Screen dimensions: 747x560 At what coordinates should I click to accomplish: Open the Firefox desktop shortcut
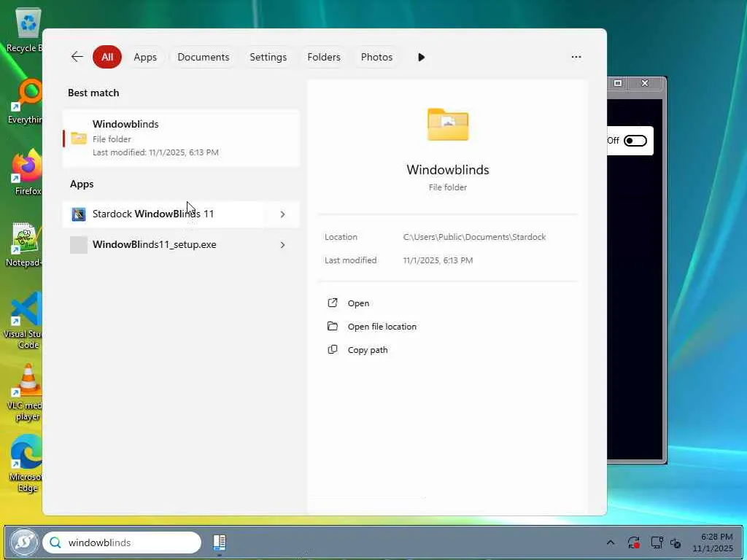point(26,172)
